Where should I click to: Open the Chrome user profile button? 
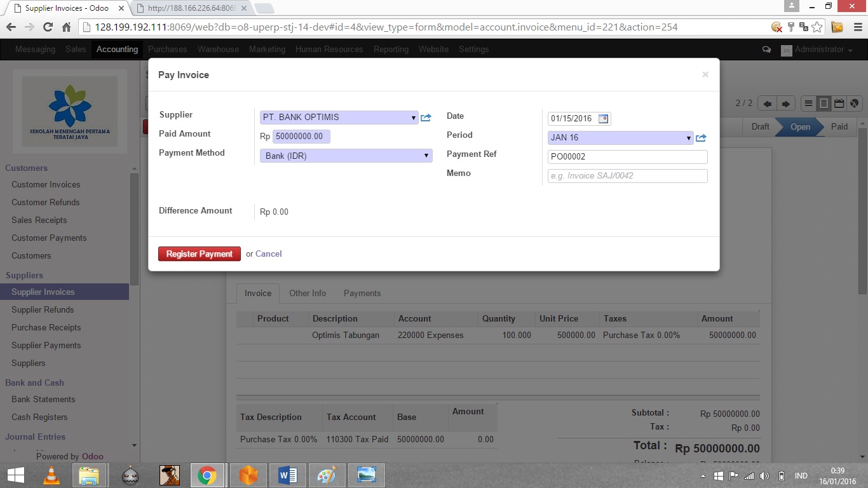(x=791, y=6)
